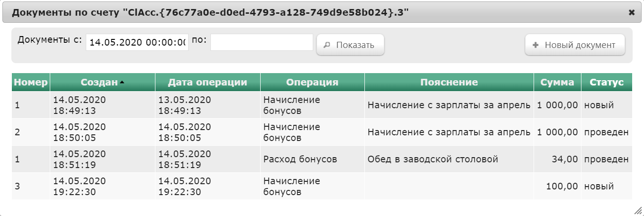Click the Показать button
Viewport: 644px width, 216px height.
(x=350, y=45)
